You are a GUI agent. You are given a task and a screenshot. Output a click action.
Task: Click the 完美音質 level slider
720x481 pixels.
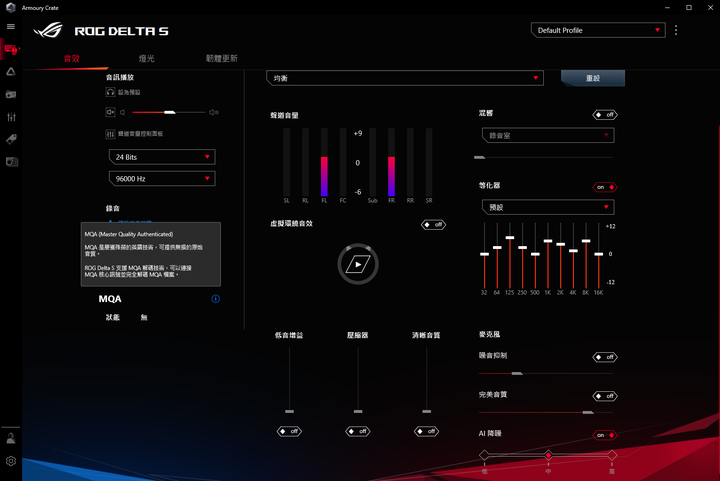point(546,413)
